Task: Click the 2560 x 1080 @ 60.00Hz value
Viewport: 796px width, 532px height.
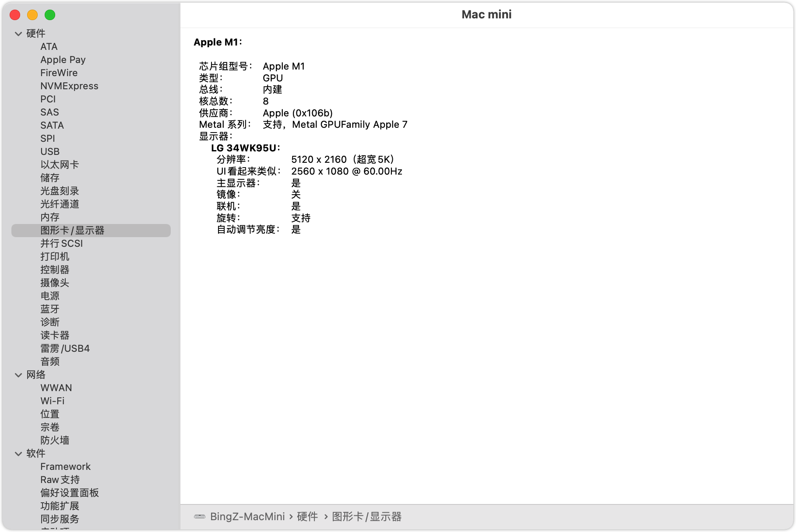Action: tap(347, 171)
